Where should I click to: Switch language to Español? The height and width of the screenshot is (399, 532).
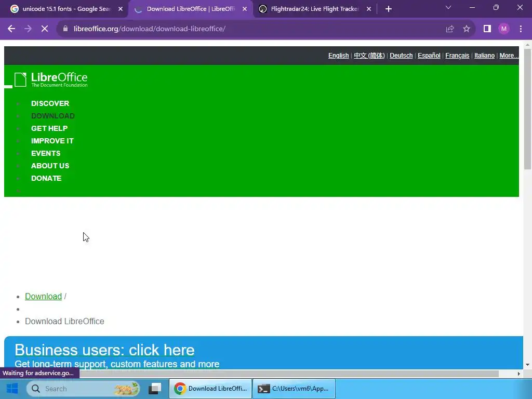429,56
